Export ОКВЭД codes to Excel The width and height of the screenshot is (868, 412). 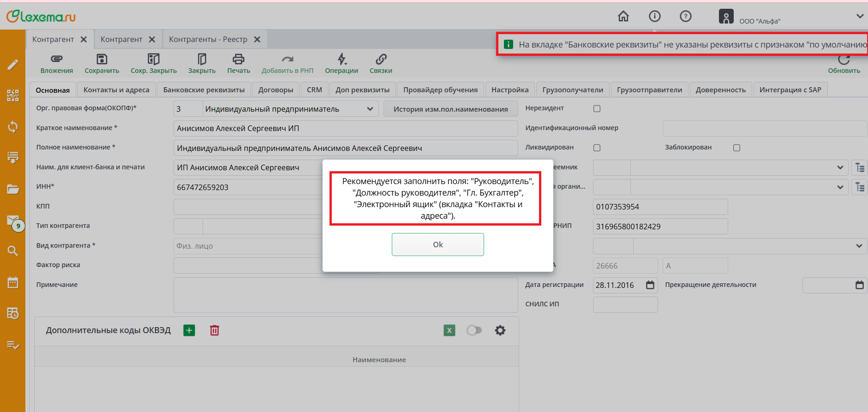pos(449,330)
